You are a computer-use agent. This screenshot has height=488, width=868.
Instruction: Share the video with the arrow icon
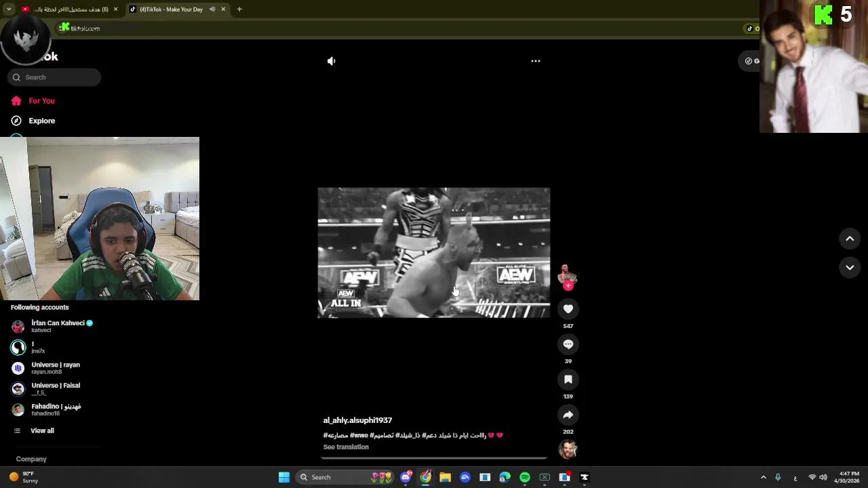tap(568, 415)
